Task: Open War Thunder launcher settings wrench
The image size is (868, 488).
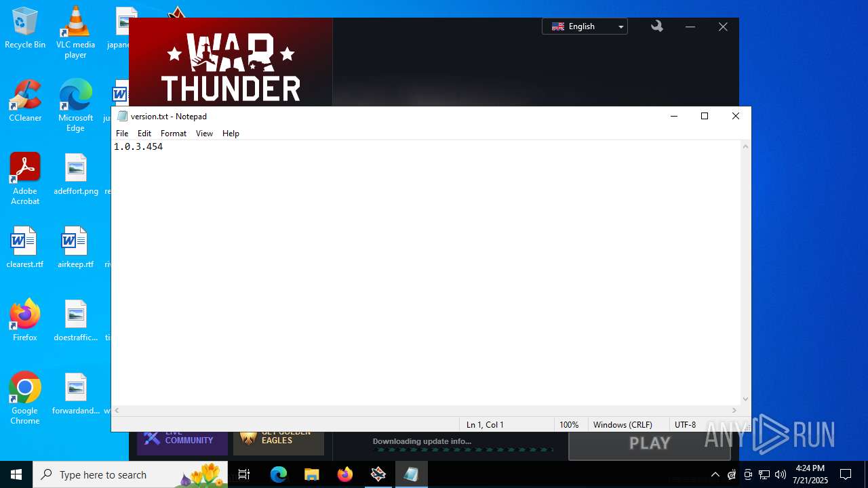Action: pos(656,26)
